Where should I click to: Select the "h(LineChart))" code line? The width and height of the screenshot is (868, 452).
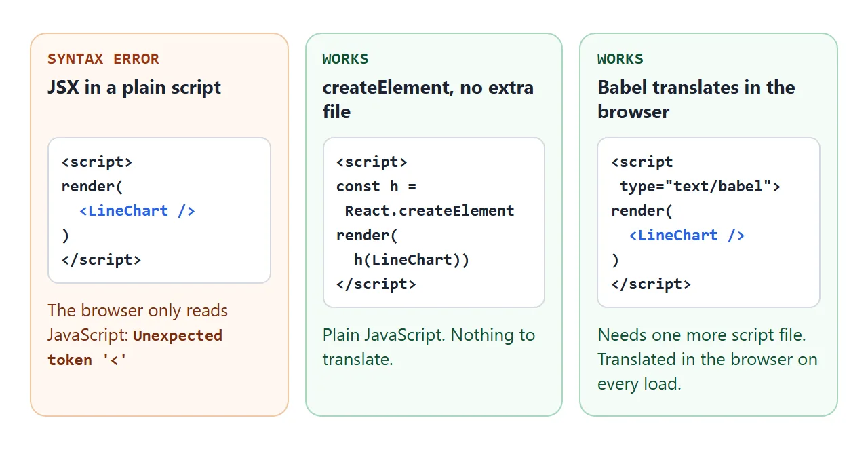[412, 260]
